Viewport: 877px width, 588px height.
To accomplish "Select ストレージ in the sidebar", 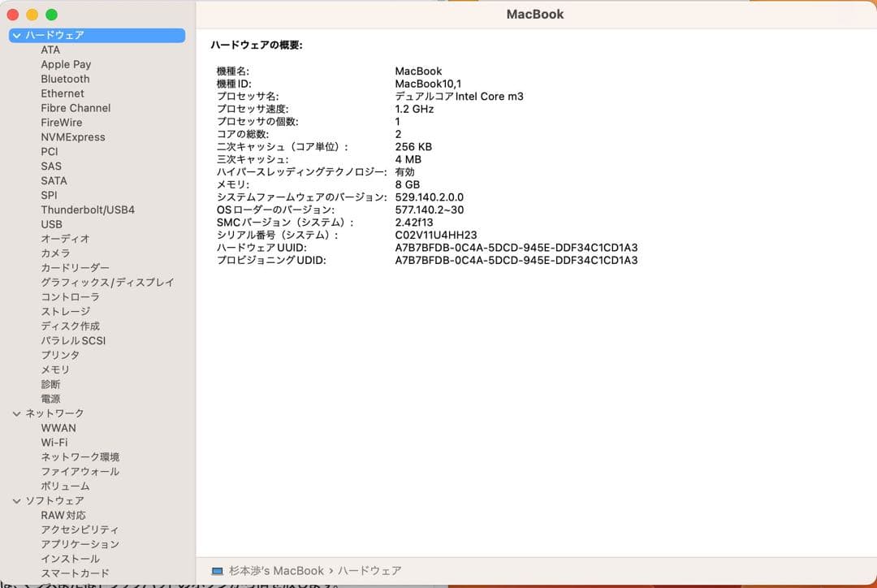I will tap(66, 311).
